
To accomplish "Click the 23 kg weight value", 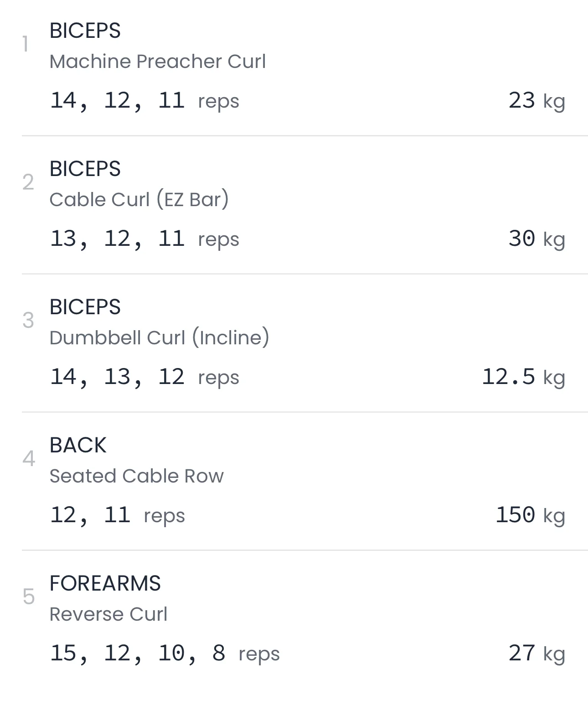I will 536,101.
